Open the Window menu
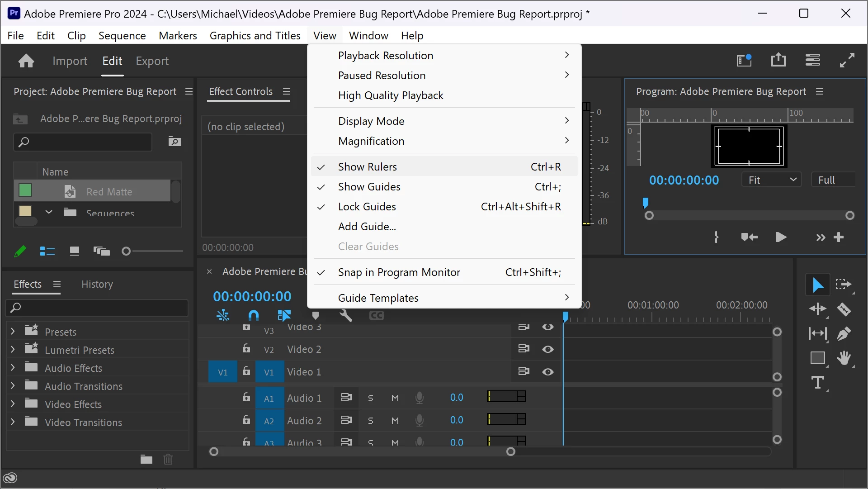This screenshot has width=868, height=489. pos(368,36)
